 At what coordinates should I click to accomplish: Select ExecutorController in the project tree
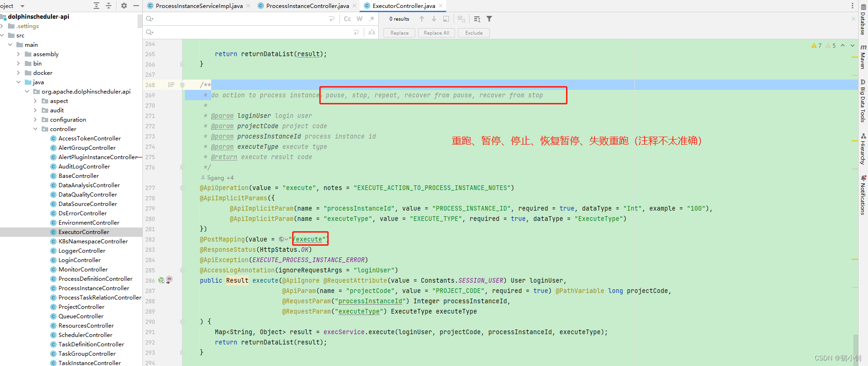click(x=84, y=232)
